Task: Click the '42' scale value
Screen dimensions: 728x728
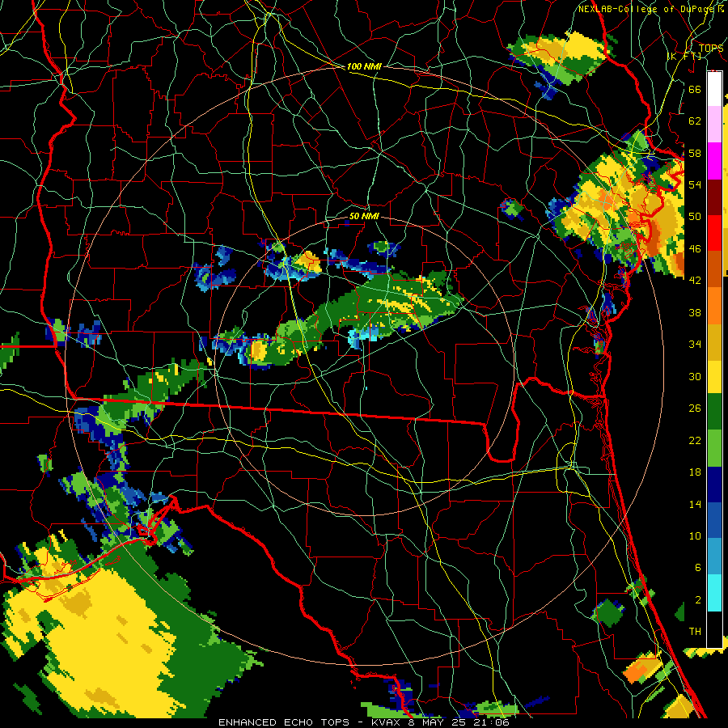Action: (695, 281)
